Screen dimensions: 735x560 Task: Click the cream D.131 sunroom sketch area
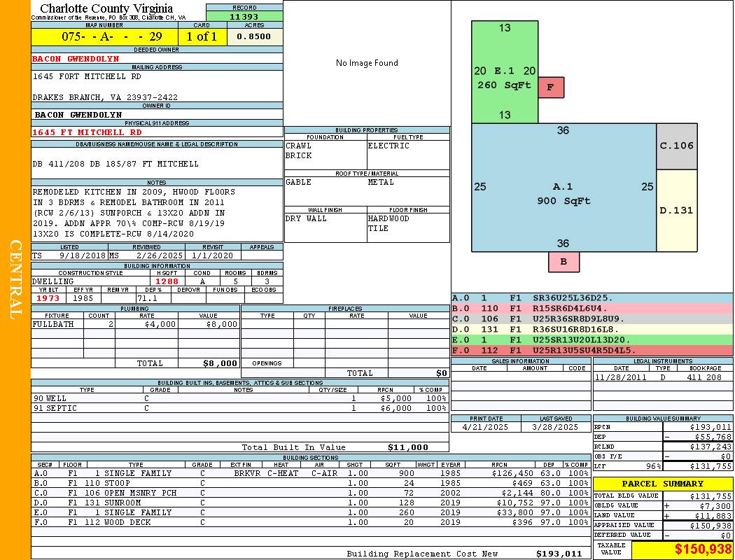click(x=676, y=211)
